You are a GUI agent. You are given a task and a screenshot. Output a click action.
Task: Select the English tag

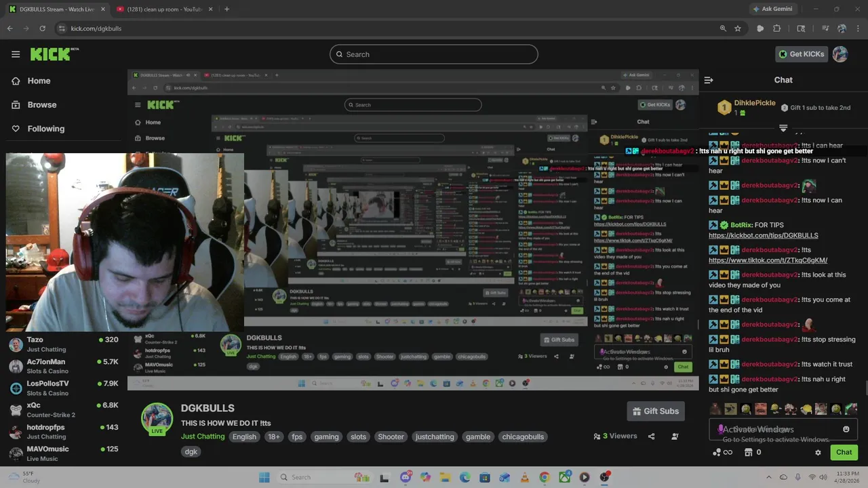point(244,437)
